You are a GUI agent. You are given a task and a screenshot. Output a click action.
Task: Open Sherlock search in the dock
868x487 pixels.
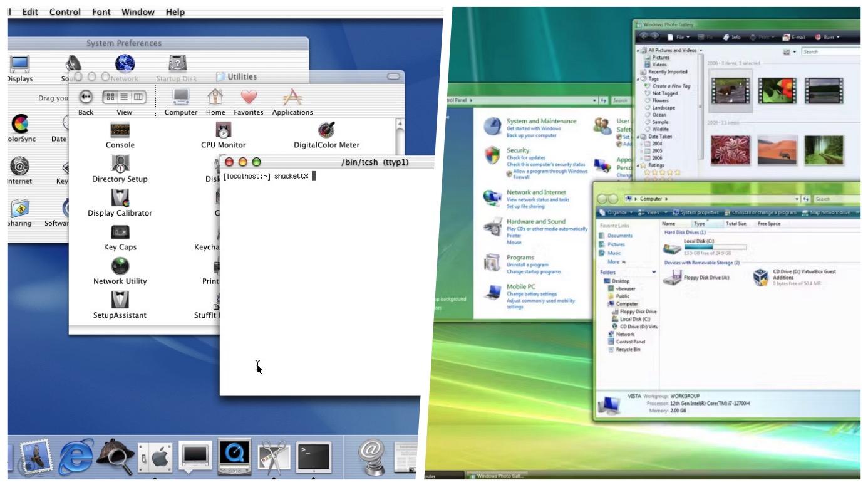[115, 456]
